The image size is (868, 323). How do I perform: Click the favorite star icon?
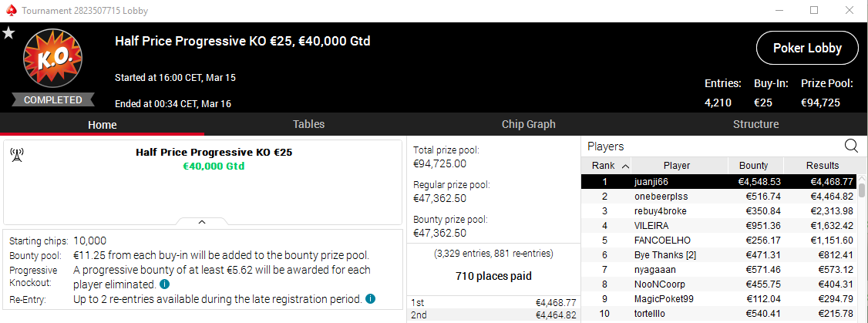[x=9, y=33]
